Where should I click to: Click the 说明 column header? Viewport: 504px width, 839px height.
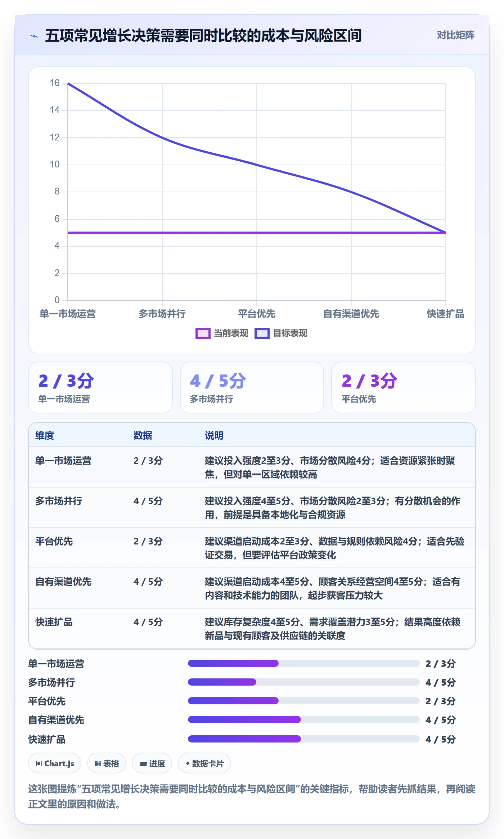pyautogui.click(x=214, y=435)
